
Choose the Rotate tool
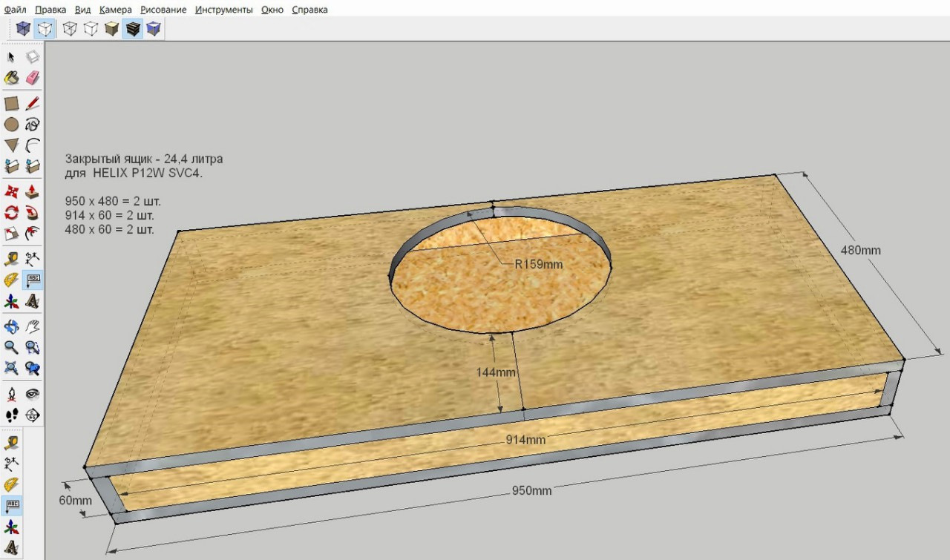click(12, 213)
